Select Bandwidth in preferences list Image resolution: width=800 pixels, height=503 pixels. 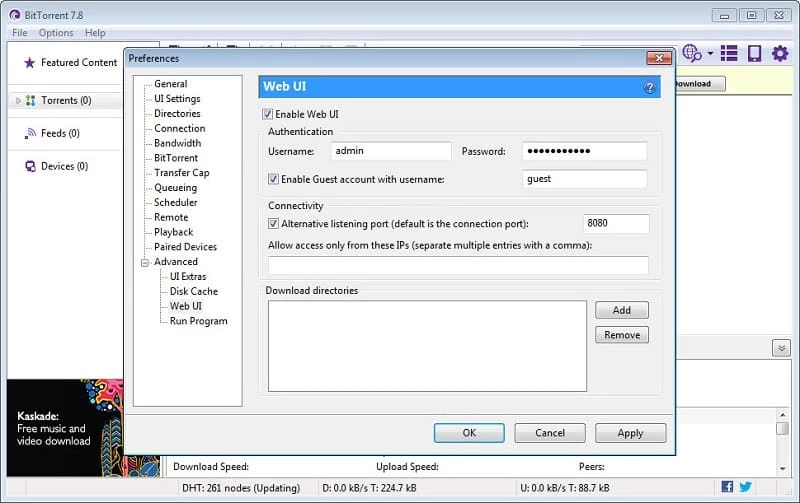[x=177, y=143]
